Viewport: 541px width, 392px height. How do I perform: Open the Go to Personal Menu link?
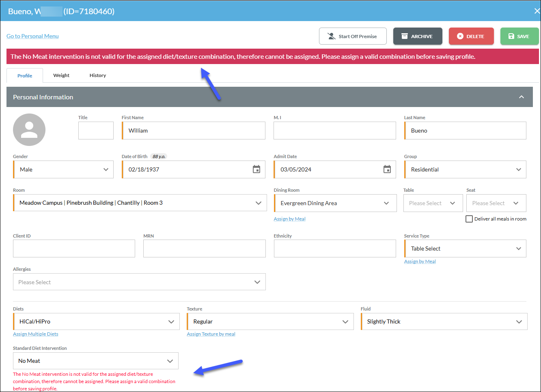pyautogui.click(x=32, y=36)
